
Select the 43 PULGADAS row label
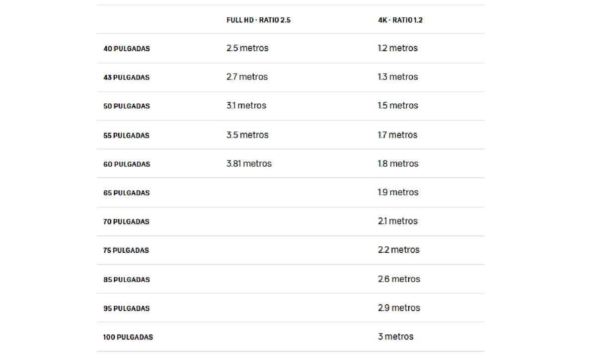click(126, 77)
